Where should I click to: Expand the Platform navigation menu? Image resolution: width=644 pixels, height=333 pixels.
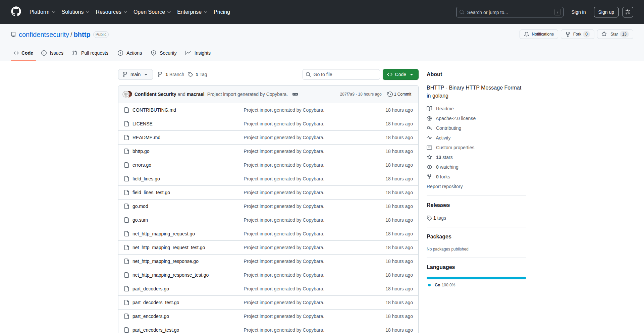pyautogui.click(x=42, y=12)
